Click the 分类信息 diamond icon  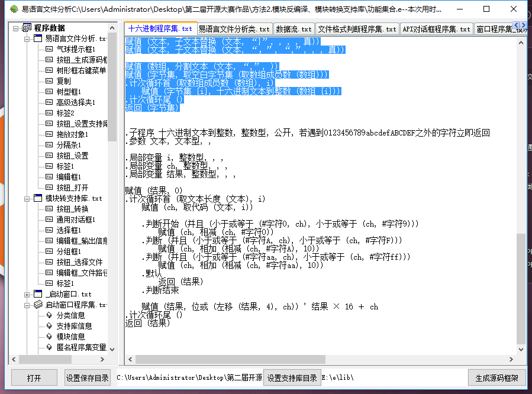[49, 316]
